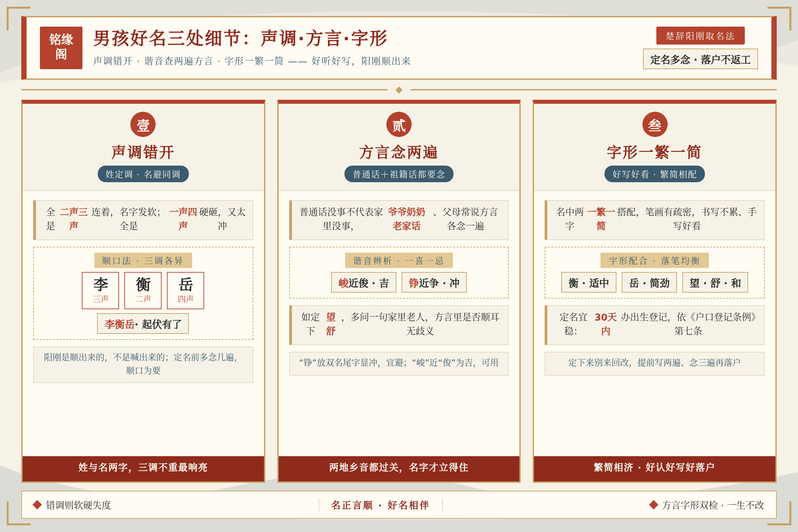The height and width of the screenshot is (532, 798).
Task: Click the 衡·适中 chip
Action: (589, 282)
